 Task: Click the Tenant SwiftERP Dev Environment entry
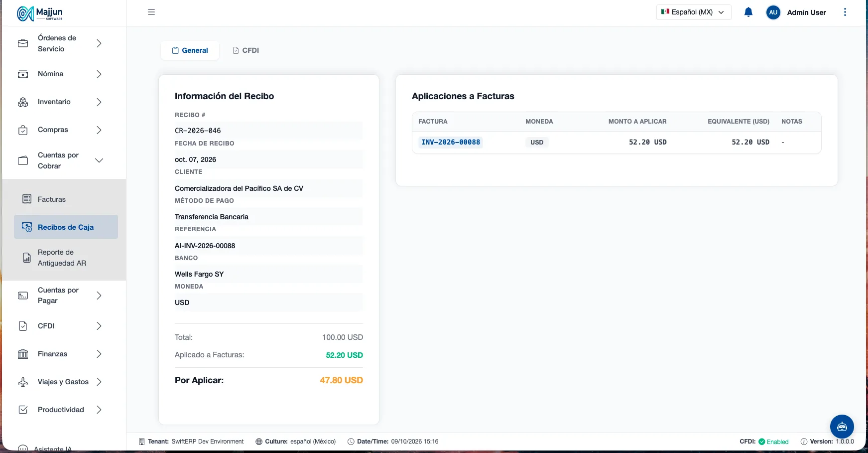191,442
